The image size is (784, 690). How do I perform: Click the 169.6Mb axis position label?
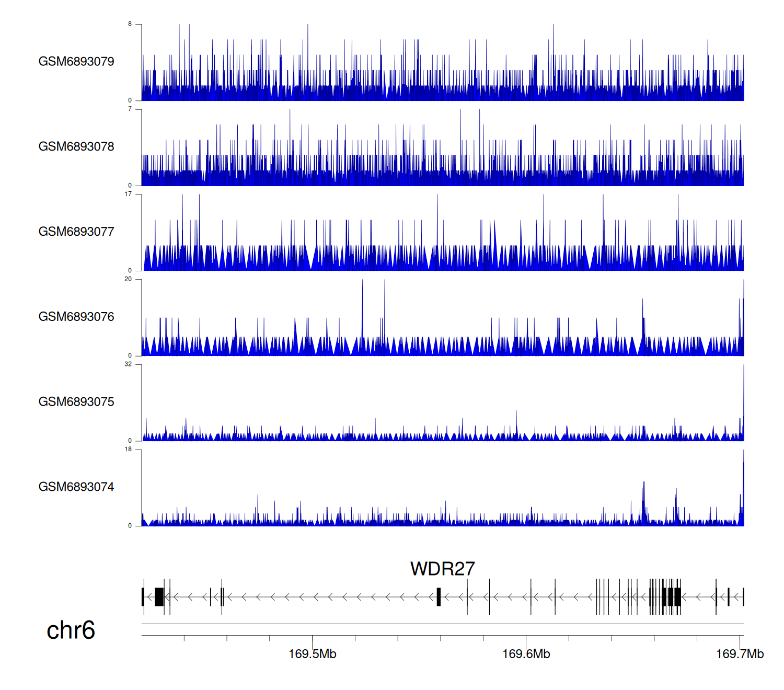526,654
